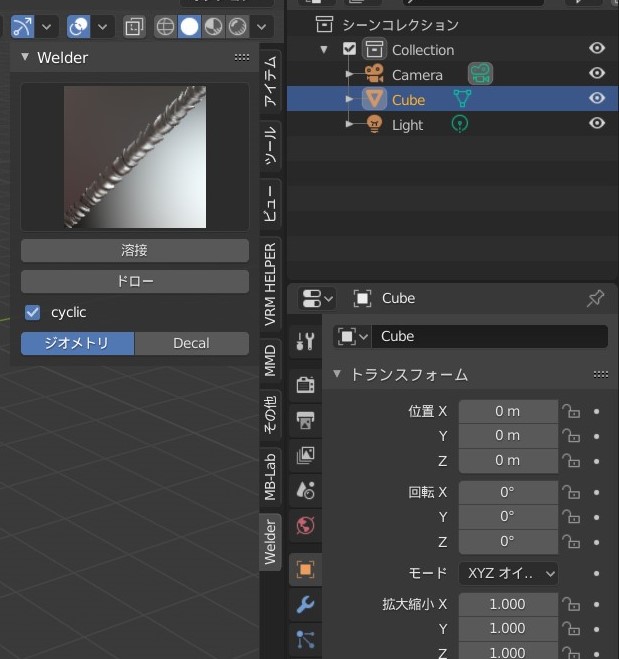The width and height of the screenshot is (619, 659).
Task: Toggle X-ray view icon
Action: [x=134, y=27]
